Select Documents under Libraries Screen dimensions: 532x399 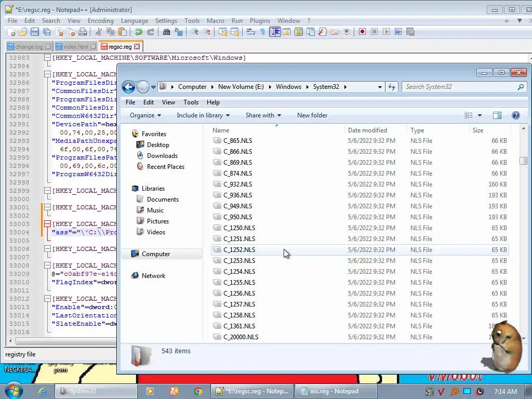[162, 199]
